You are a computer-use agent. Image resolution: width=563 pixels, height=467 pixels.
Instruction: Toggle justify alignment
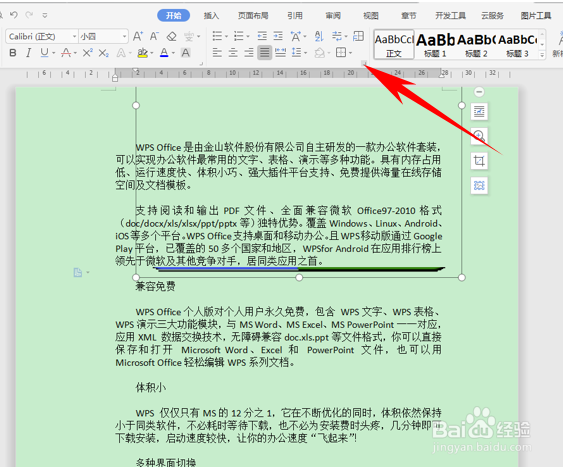pyautogui.click(x=265, y=52)
